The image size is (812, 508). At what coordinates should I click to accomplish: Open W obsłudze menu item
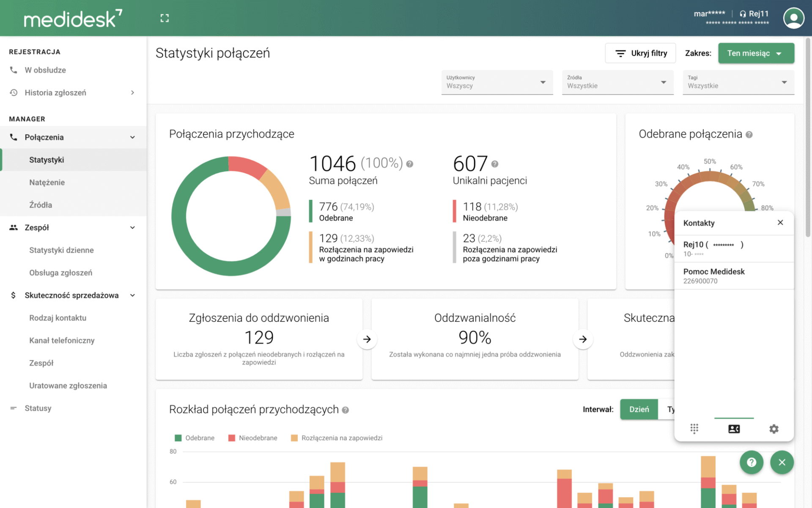[x=73, y=70]
